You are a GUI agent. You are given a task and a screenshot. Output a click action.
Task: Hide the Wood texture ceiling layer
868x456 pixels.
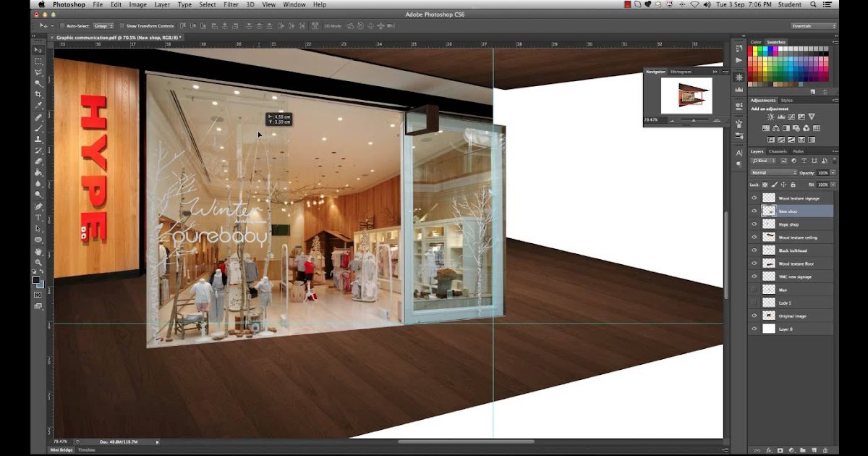(754, 237)
